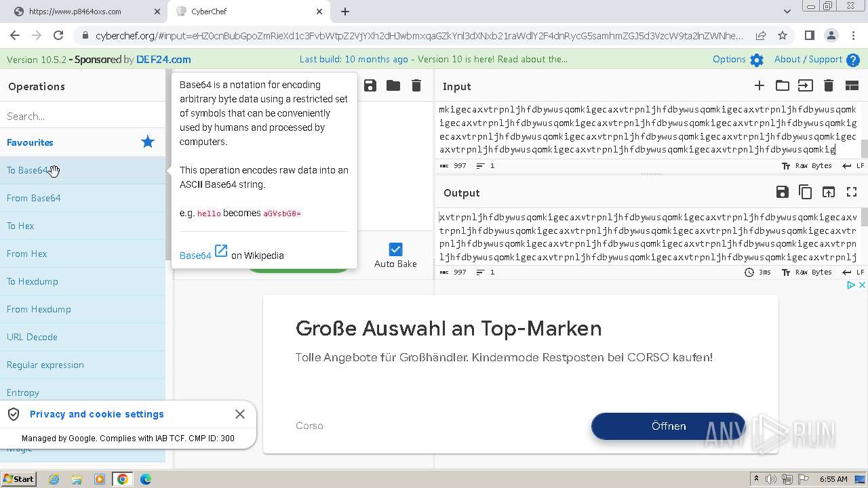The image size is (868, 488).
Task: Click the cyberchef.org address bar
Action: click(419, 36)
